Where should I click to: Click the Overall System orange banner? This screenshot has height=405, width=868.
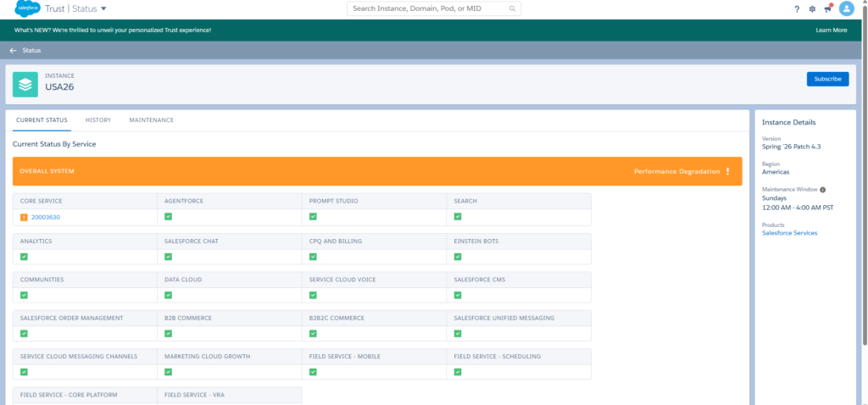pyautogui.click(x=377, y=171)
